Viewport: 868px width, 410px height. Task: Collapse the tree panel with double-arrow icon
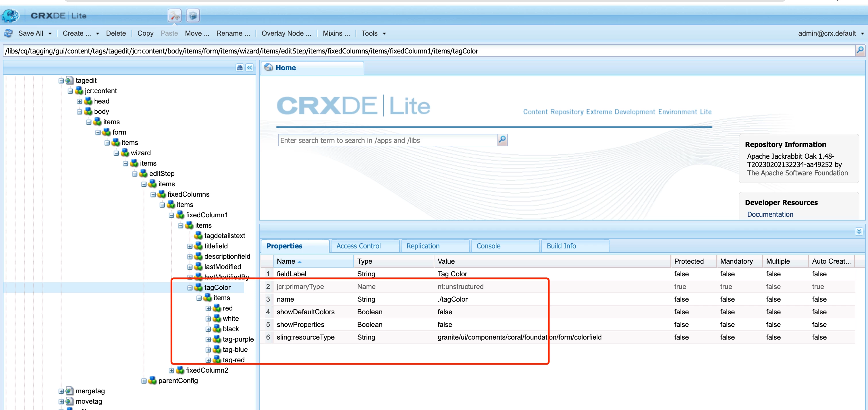tap(249, 68)
